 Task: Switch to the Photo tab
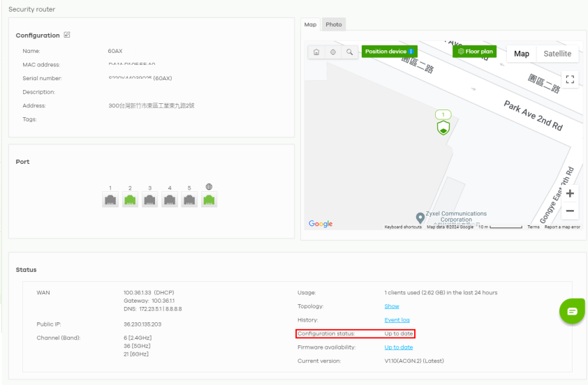tap(334, 24)
